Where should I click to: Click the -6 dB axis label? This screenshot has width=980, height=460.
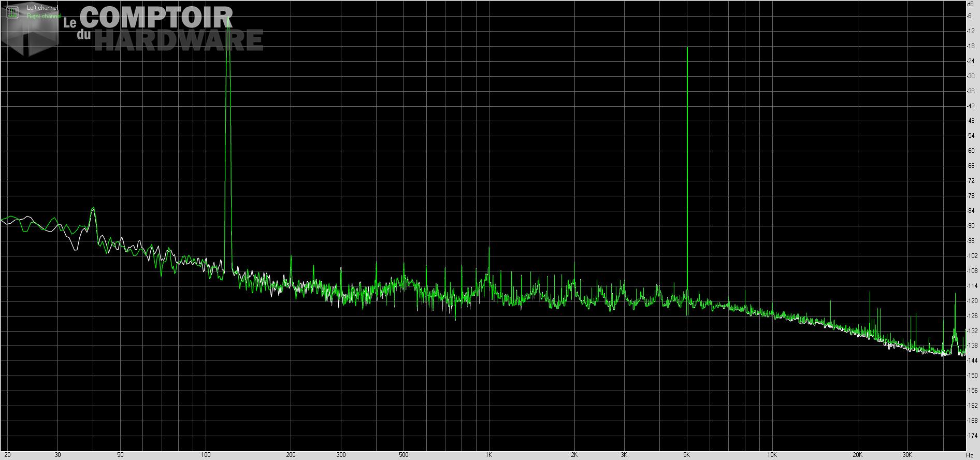point(970,16)
